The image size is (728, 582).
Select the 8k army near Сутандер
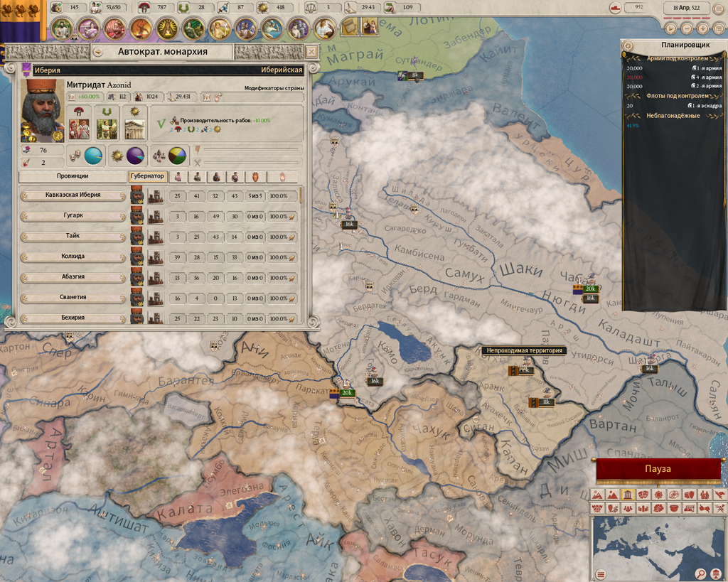(410, 75)
